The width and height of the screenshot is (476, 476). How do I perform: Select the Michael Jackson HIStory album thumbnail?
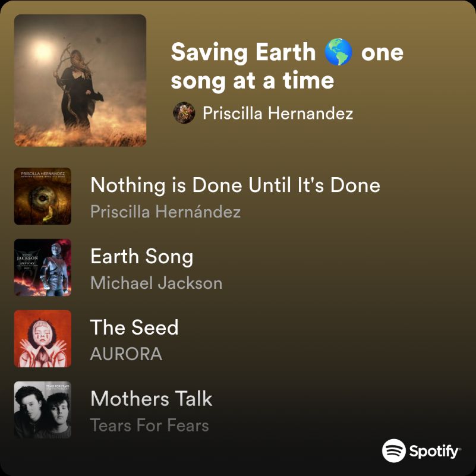point(43,267)
